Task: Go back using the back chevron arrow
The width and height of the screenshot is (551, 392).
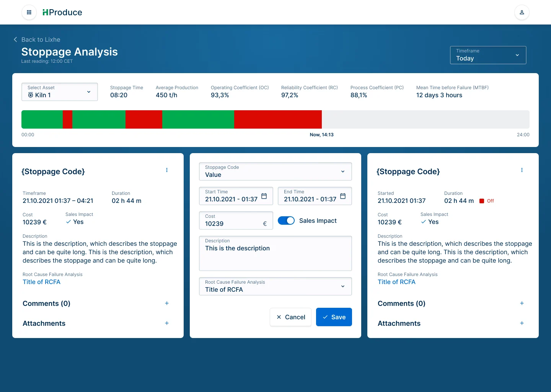Action: pos(15,39)
